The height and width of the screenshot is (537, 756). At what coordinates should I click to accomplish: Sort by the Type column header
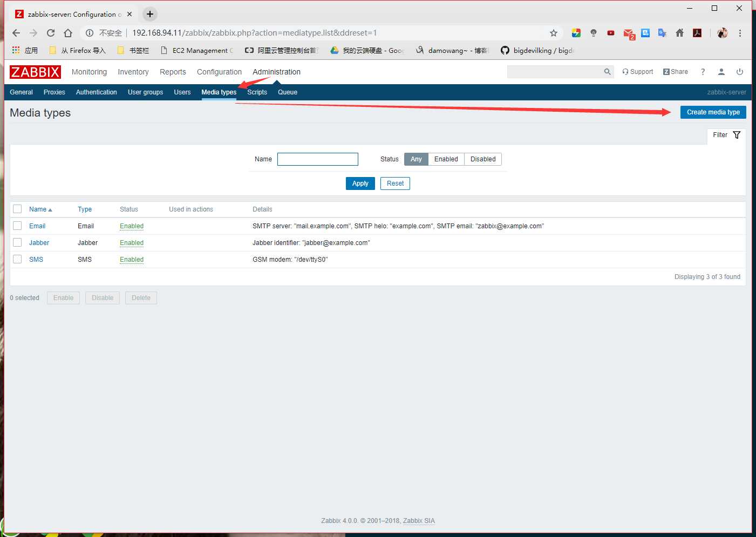coord(85,209)
